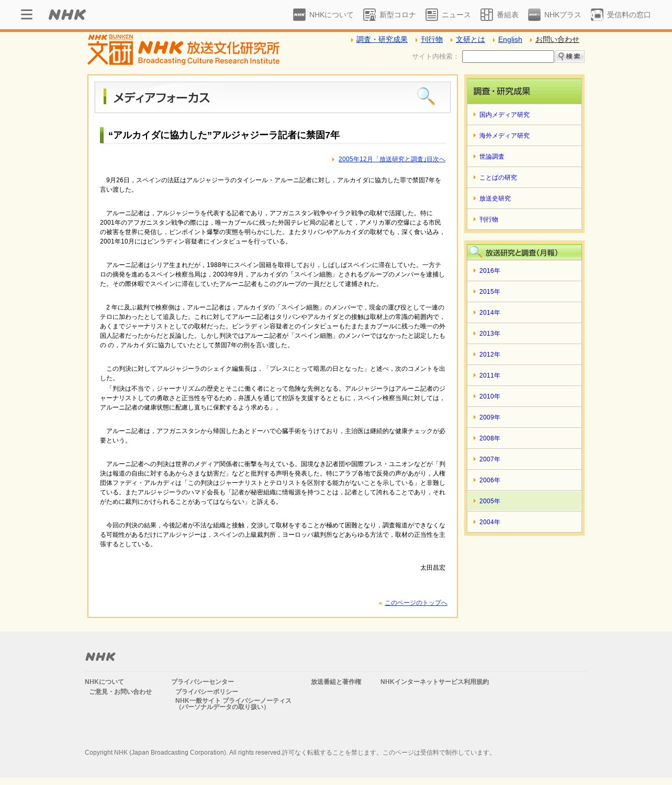Click the author name 太田昌宏
The width and height of the screenshot is (672, 785).
pos(433,568)
